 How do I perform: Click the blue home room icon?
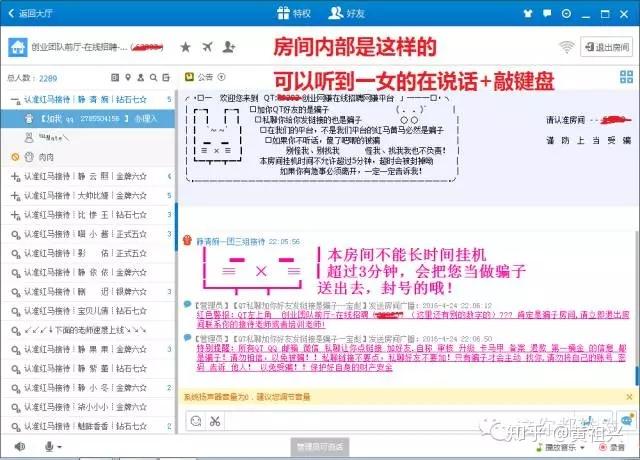pyautogui.click(x=18, y=47)
